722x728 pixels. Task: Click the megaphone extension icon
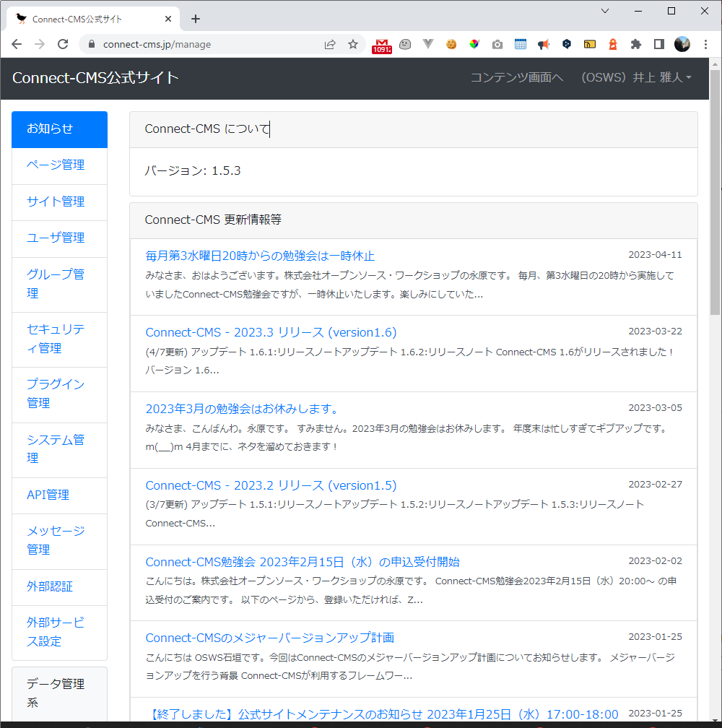pyautogui.click(x=544, y=44)
